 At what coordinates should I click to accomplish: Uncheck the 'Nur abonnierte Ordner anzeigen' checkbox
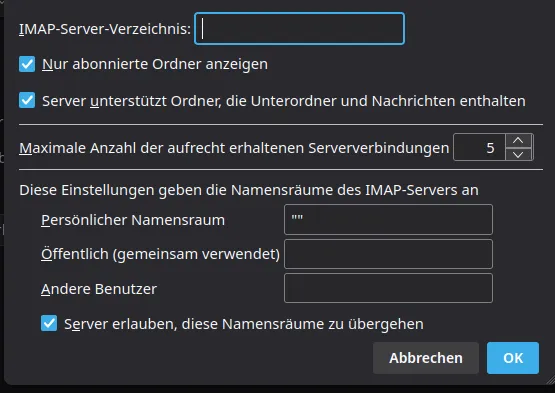click(27, 64)
